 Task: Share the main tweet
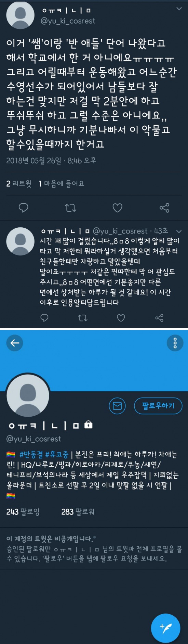pos(164,207)
